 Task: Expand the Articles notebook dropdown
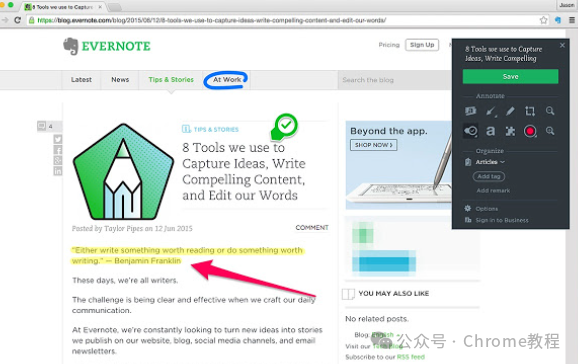(x=490, y=162)
